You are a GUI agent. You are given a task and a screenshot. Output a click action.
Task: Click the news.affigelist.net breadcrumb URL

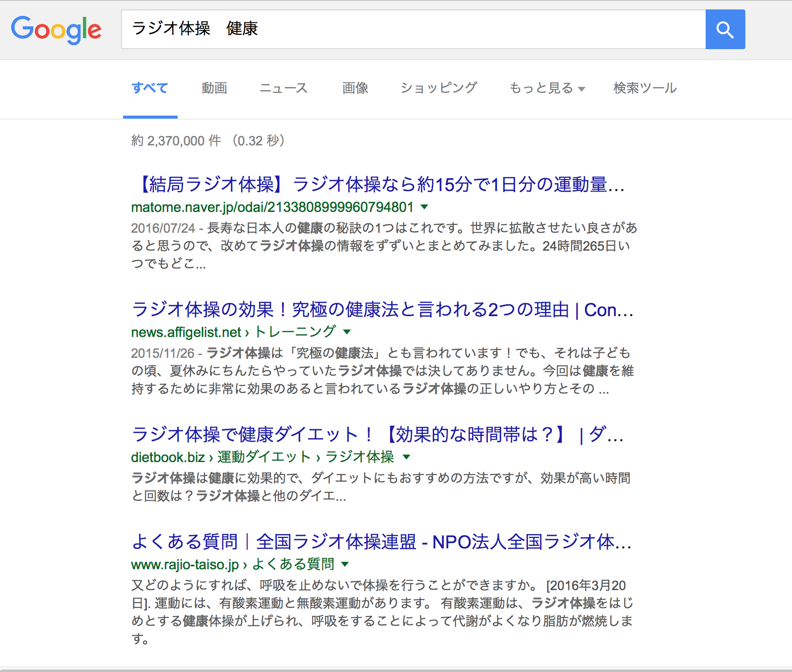coord(234,332)
